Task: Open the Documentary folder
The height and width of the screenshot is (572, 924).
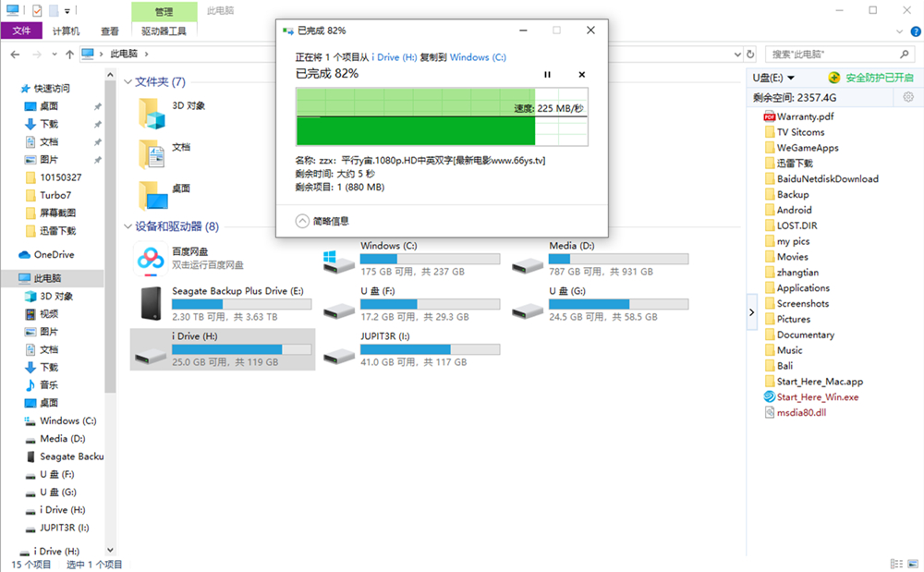Action: coord(799,335)
